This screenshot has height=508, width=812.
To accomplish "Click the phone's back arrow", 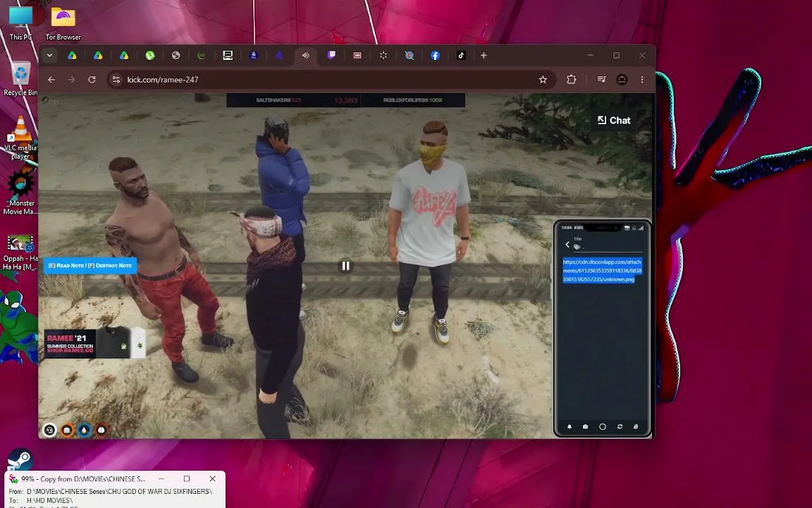I will pyautogui.click(x=567, y=245).
